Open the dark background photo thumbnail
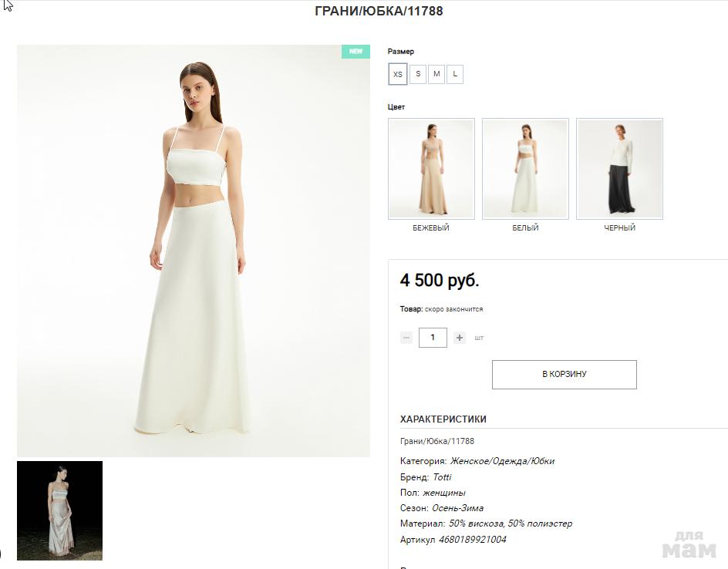This screenshot has height=569, width=728. [59, 510]
